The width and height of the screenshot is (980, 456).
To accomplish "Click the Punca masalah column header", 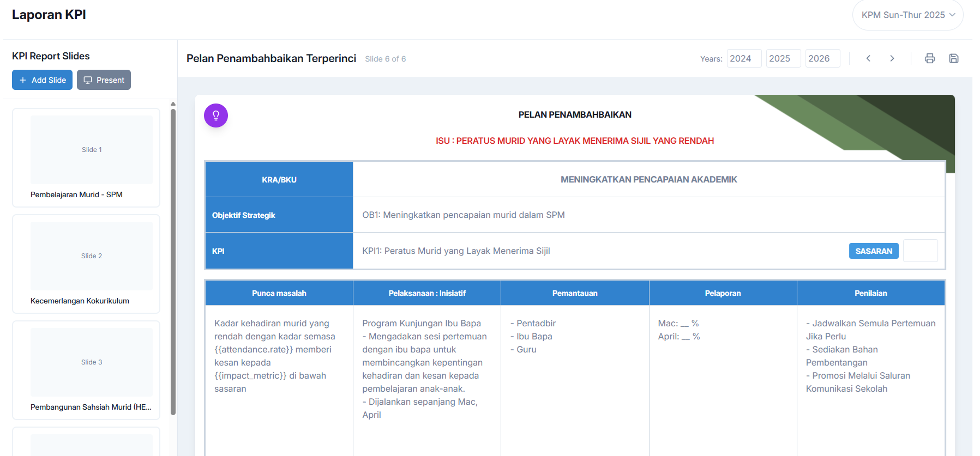I will pyautogui.click(x=279, y=293).
